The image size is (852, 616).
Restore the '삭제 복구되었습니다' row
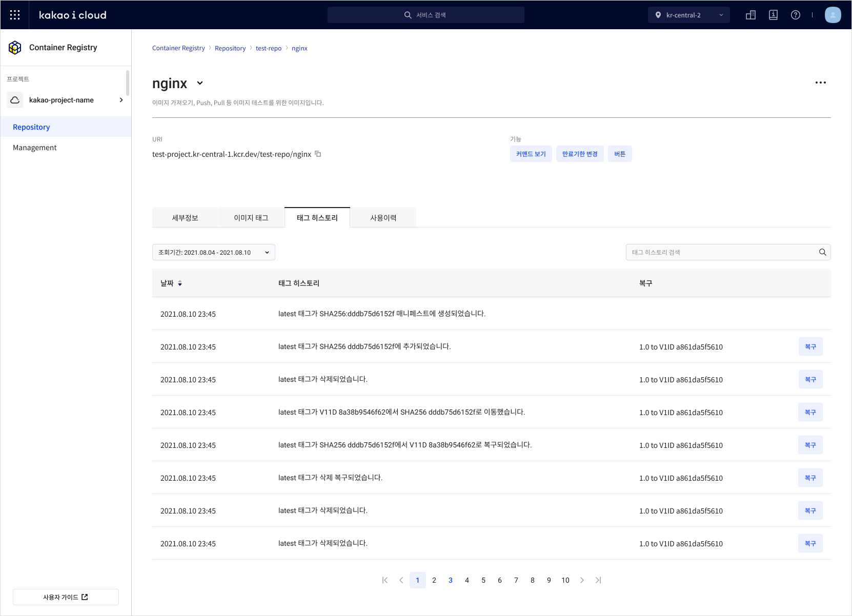point(810,478)
